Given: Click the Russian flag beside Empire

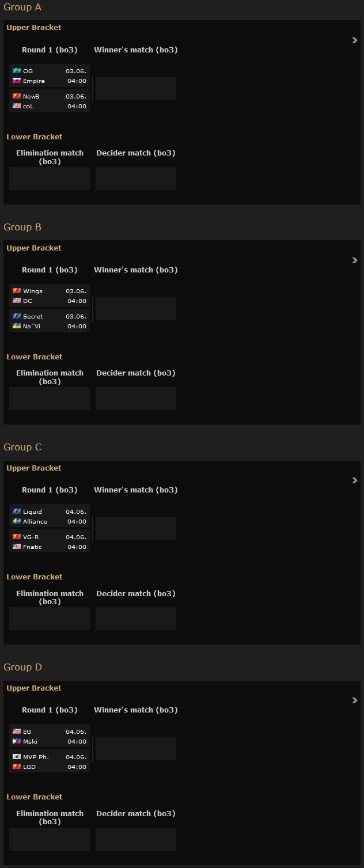Looking at the screenshot, I should 17,81.
